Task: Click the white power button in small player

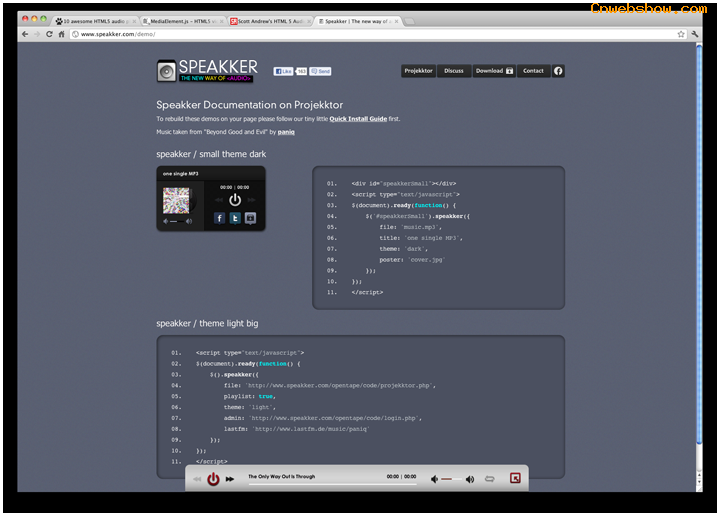Action: [x=235, y=199]
